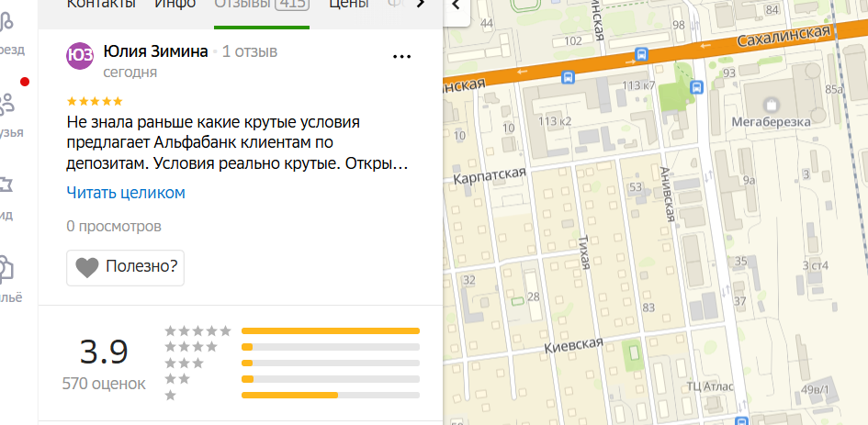Open Юлия Зимина's profile name
868x425 pixels.
coord(155,52)
